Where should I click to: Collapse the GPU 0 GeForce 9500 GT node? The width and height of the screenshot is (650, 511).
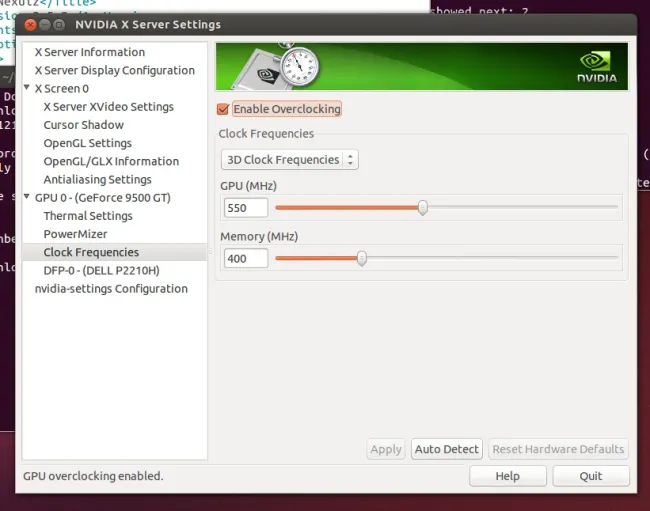(x=27, y=196)
